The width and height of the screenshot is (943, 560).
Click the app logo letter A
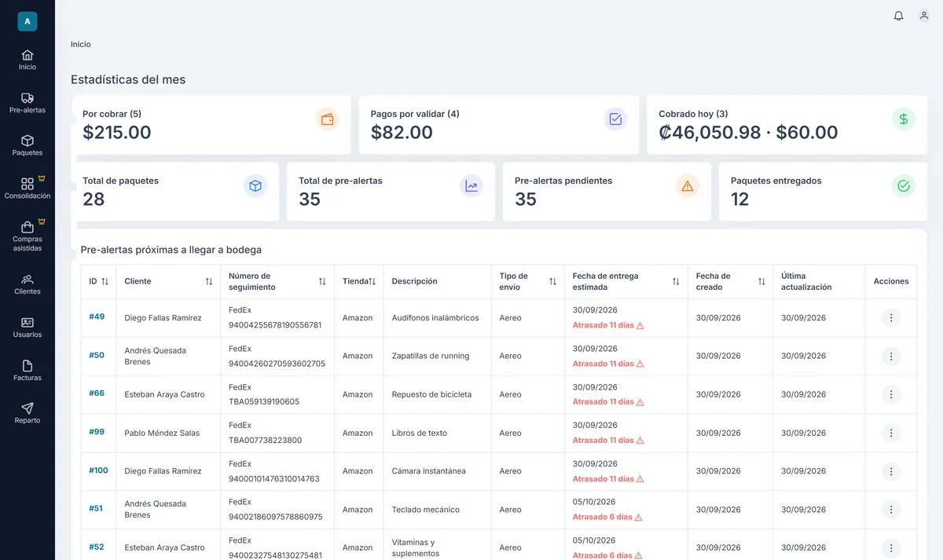(x=28, y=21)
